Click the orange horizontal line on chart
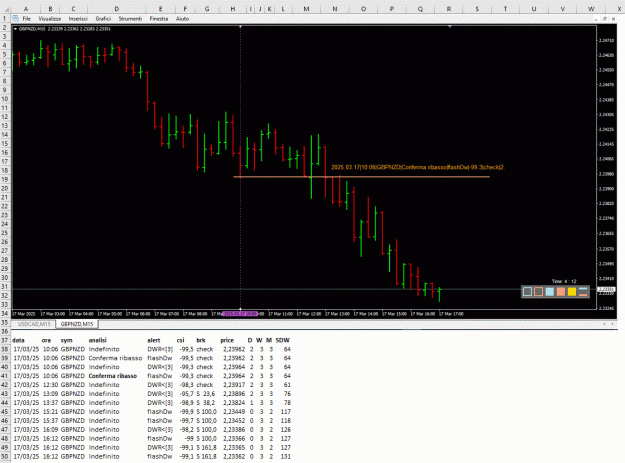 point(361,177)
